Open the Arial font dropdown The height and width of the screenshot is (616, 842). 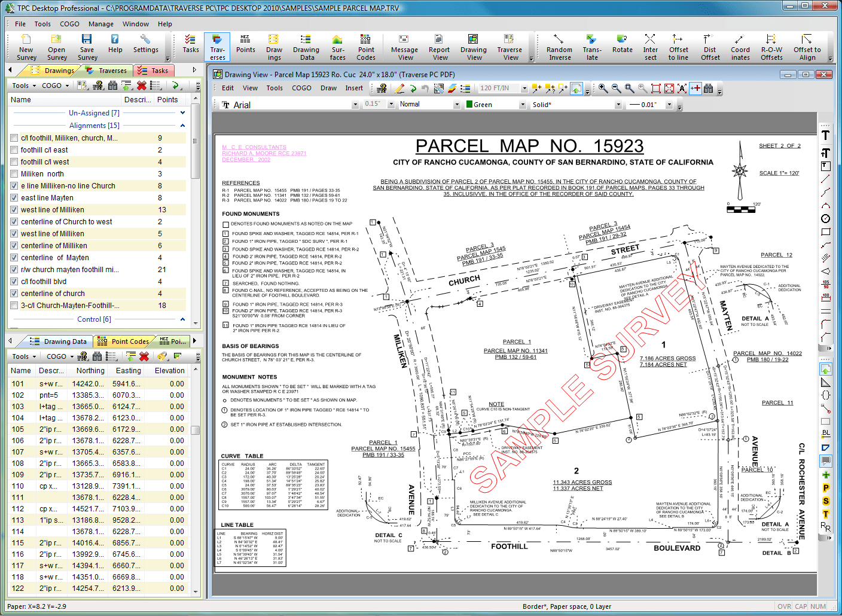coord(355,105)
